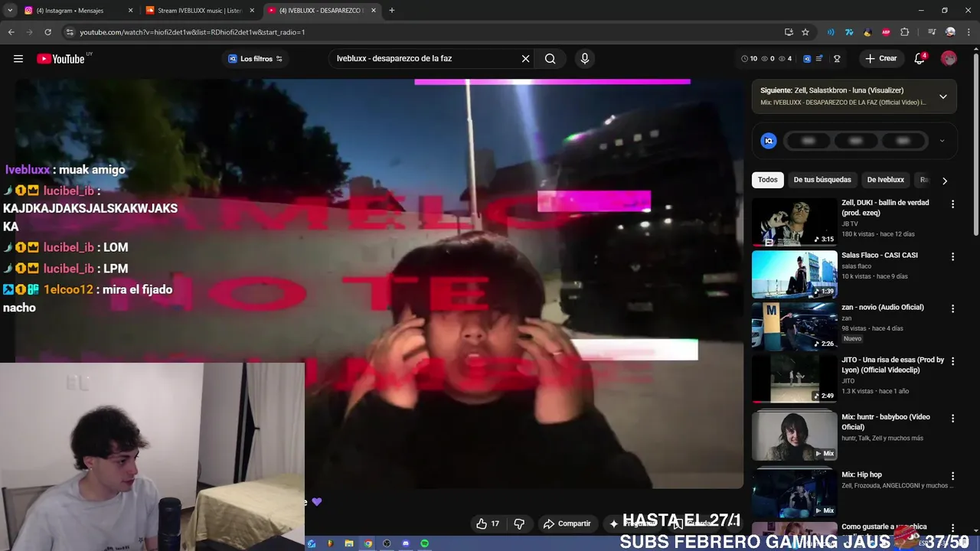The image size is (980, 551).
Task: Open YouTube notifications bell
Action: tap(920, 59)
